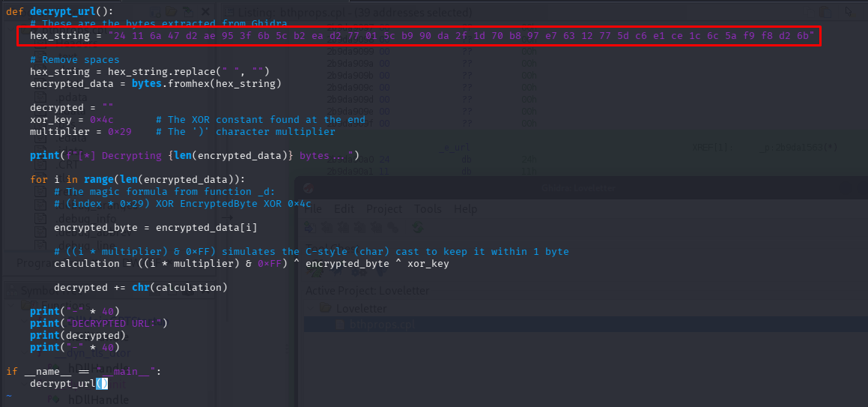
Task: Collapse the Loveletter project folder
Action: pyautogui.click(x=312, y=307)
